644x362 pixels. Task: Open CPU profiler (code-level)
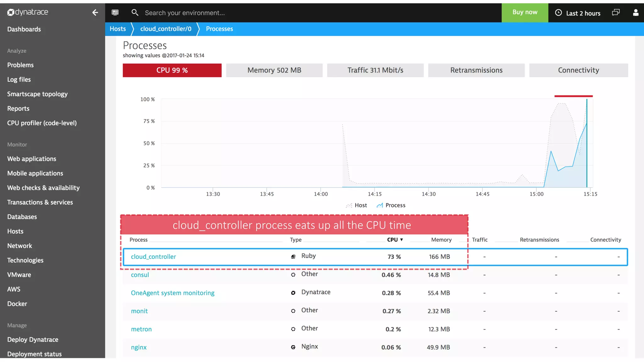42,123
